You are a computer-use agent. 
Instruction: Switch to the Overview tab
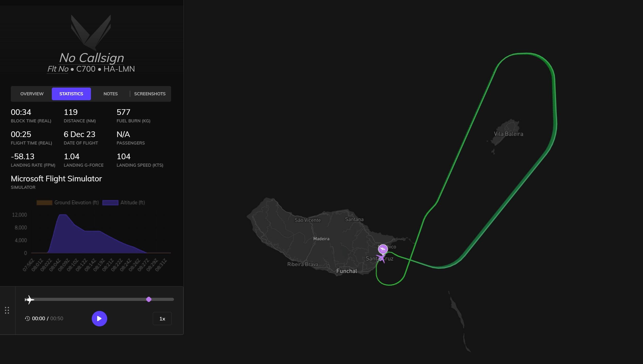[x=32, y=94]
